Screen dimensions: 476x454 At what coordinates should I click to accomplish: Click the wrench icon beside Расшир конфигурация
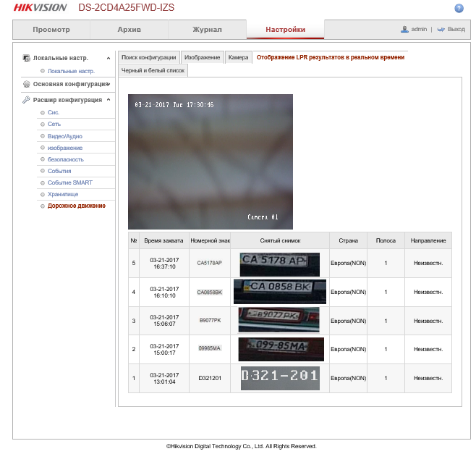pyautogui.click(x=26, y=100)
